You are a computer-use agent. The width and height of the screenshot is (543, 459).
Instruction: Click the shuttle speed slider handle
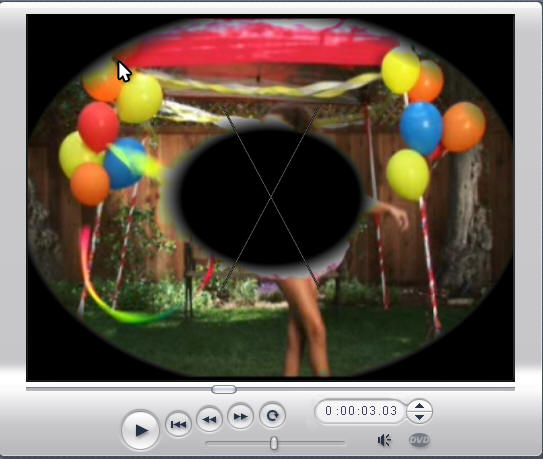[274, 443]
